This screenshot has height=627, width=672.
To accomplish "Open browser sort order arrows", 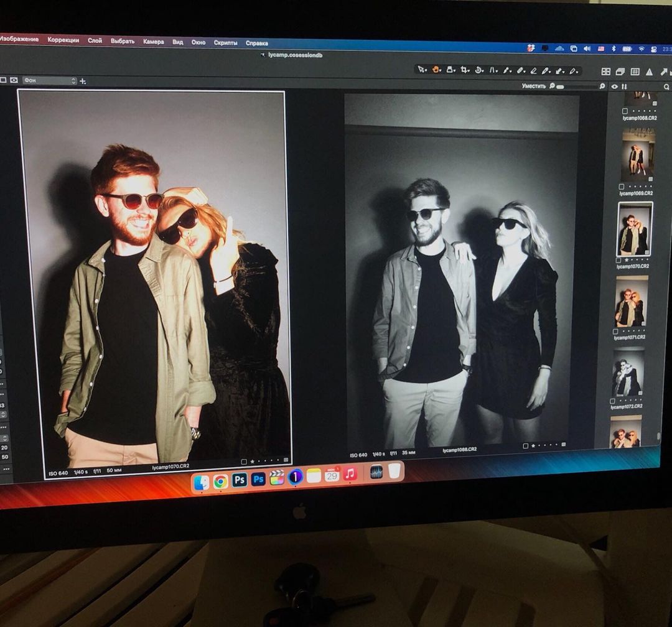I will tap(624, 86).
